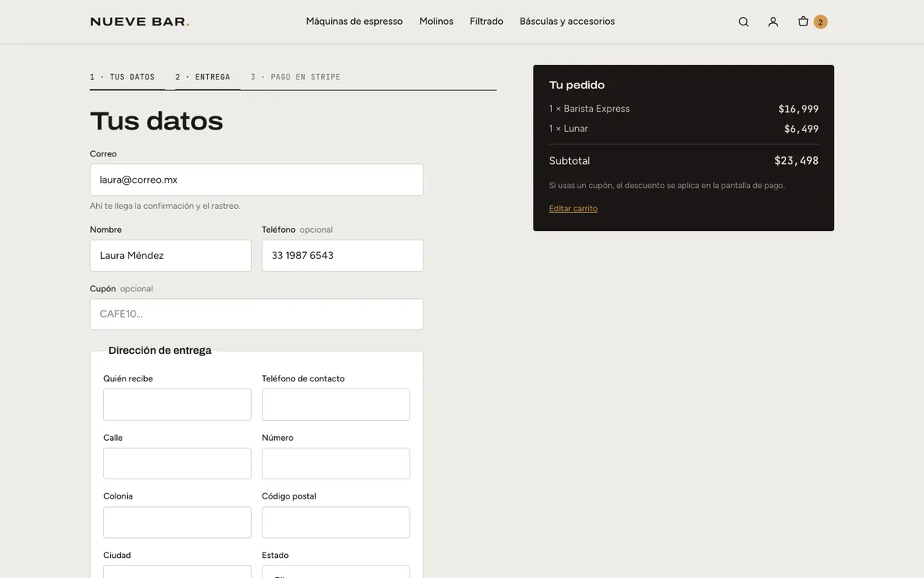The height and width of the screenshot is (578, 924).
Task: Click the cart count badge showing 2
Action: [820, 22]
